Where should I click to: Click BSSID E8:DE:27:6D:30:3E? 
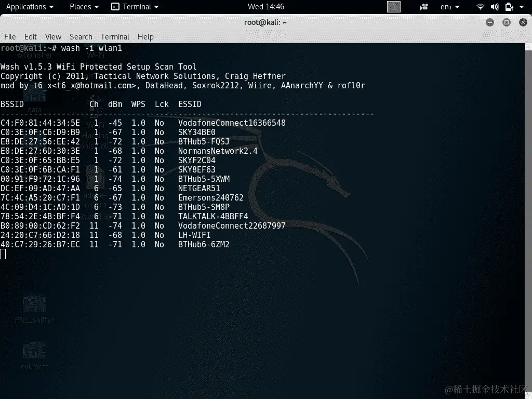click(41, 151)
